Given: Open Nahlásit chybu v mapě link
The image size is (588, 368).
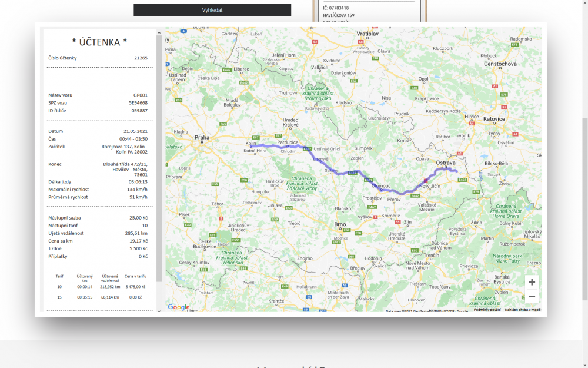Looking at the screenshot, I should pos(522,310).
